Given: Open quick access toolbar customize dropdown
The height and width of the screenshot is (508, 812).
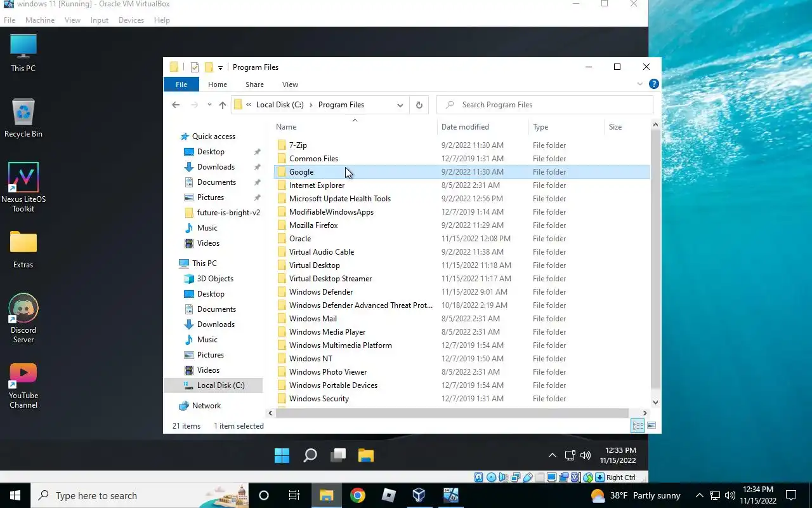Looking at the screenshot, I should pos(221,67).
